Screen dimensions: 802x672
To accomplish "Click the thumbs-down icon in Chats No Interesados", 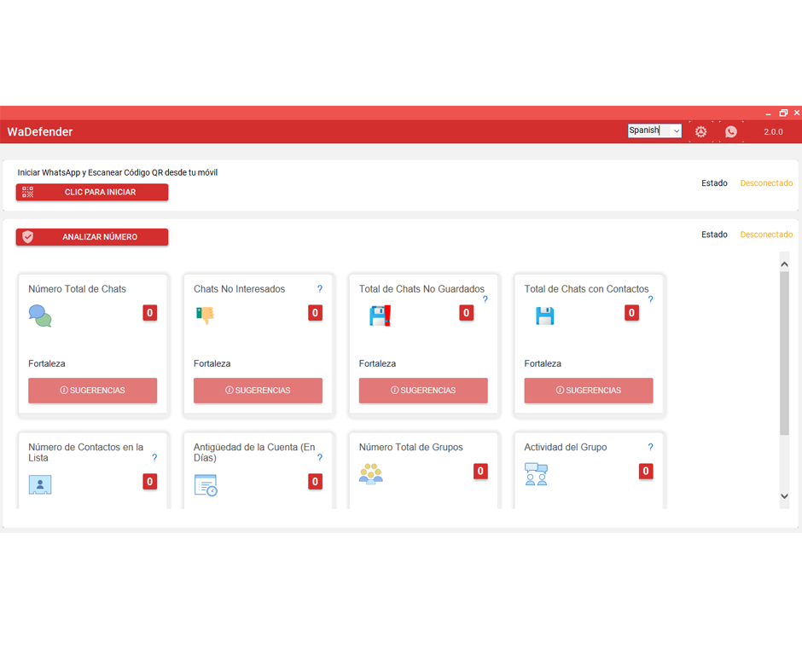I will click(x=205, y=315).
